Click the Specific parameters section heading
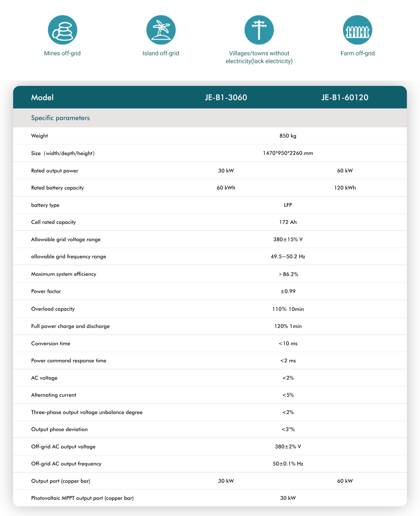 (x=60, y=118)
